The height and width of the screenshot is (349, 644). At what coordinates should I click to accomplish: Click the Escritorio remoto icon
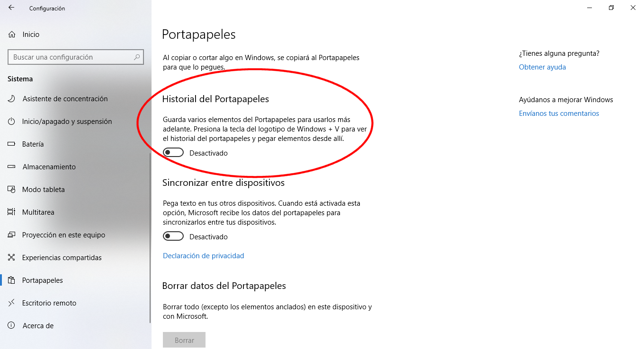12,303
